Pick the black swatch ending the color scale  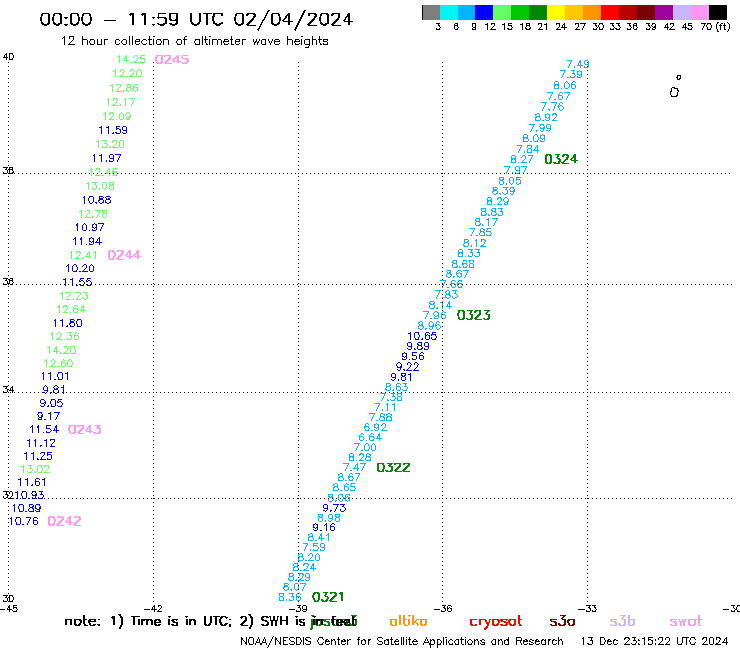coord(718,12)
